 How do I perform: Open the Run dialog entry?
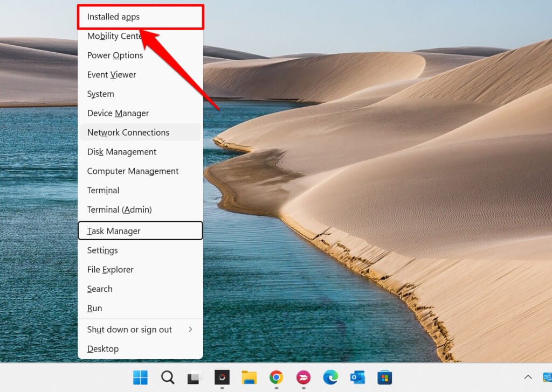pyautogui.click(x=140, y=309)
